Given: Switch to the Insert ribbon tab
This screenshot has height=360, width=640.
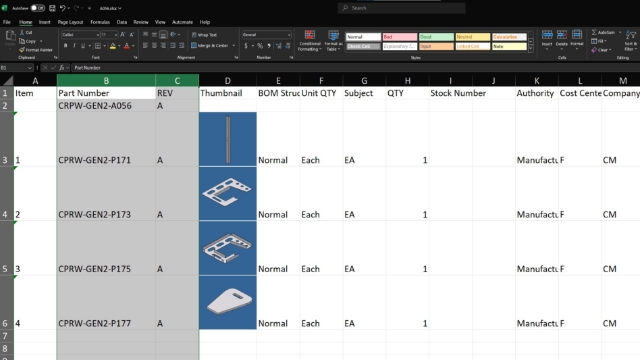Looking at the screenshot, I should coord(44,22).
